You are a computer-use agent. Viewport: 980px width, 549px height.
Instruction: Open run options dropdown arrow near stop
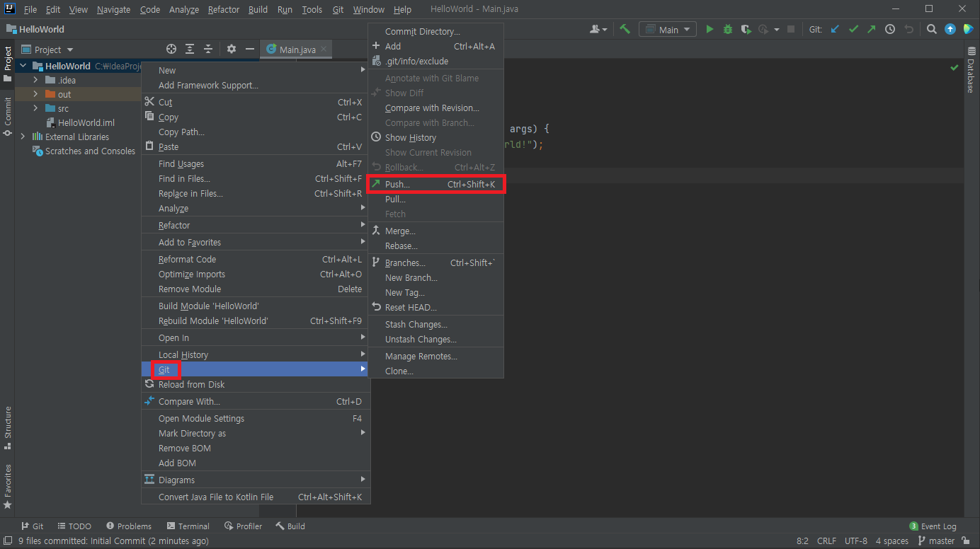[777, 30]
